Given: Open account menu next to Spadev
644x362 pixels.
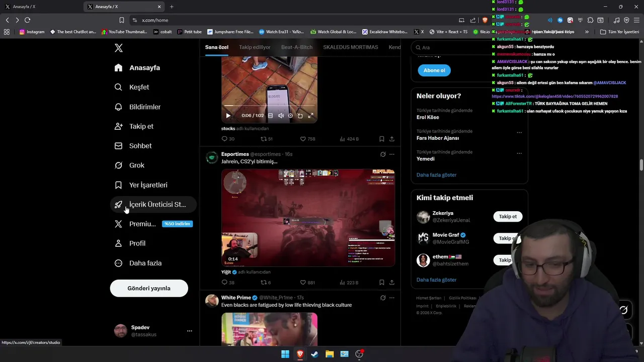Looking at the screenshot, I should click(190, 331).
